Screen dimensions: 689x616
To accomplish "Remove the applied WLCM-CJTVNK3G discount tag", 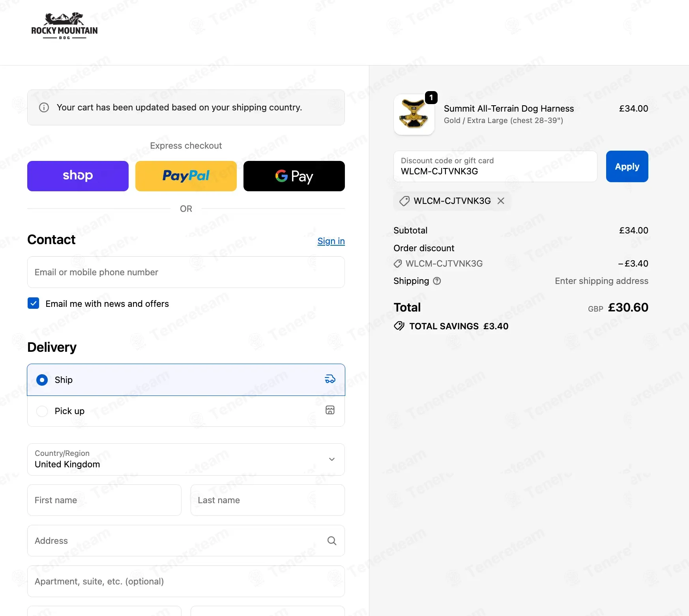I will coord(501,201).
